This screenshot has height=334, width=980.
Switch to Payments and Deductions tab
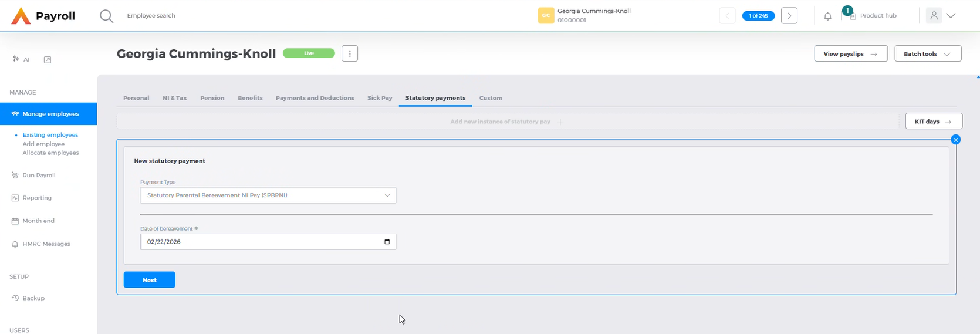click(315, 98)
